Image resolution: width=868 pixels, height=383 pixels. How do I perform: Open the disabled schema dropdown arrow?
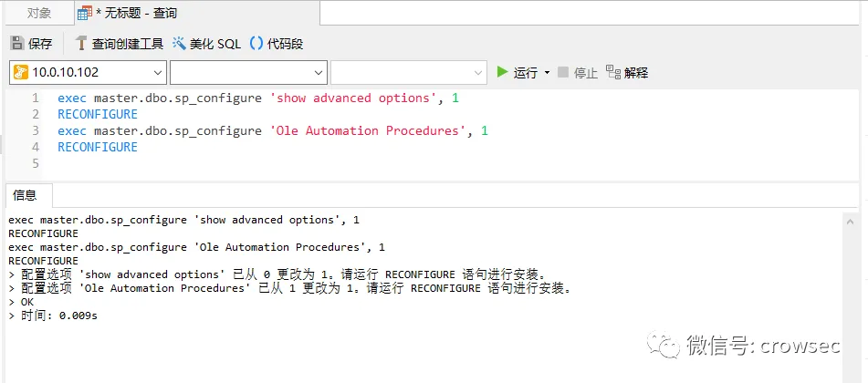click(479, 73)
